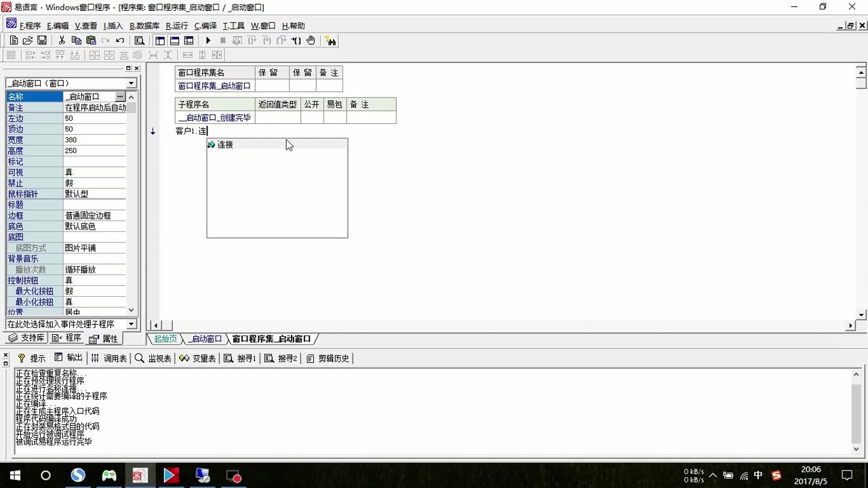The height and width of the screenshot is (488, 868).
Task: Select the 连接 autocomplete suggestion
Action: pyautogui.click(x=277, y=144)
